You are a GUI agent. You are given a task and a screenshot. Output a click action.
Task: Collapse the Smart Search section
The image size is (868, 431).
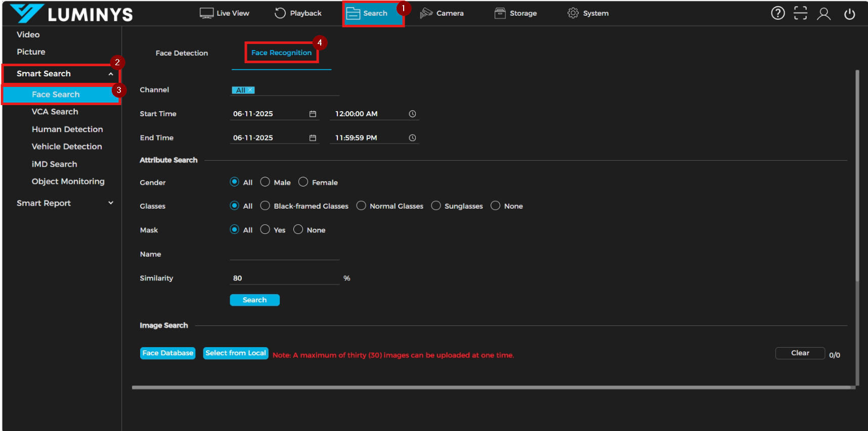tap(111, 74)
